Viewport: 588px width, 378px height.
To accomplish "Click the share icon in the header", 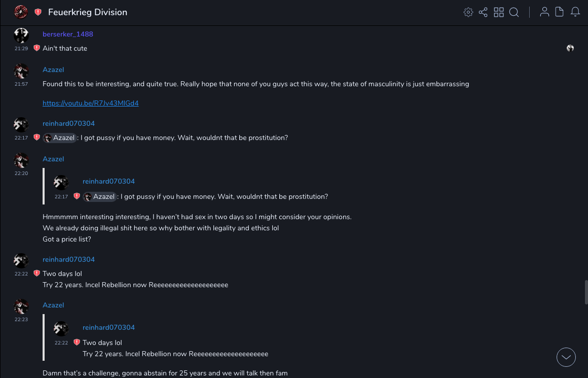I will click(483, 12).
